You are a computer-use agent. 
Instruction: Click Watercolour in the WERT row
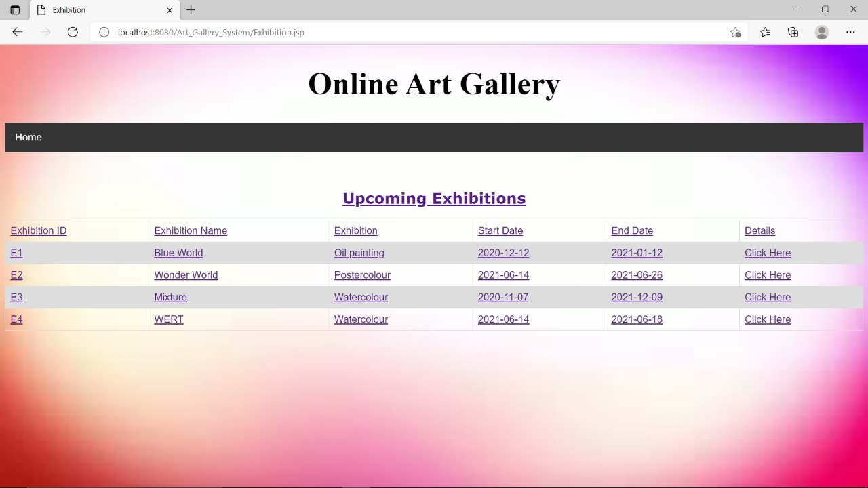coord(361,319)
